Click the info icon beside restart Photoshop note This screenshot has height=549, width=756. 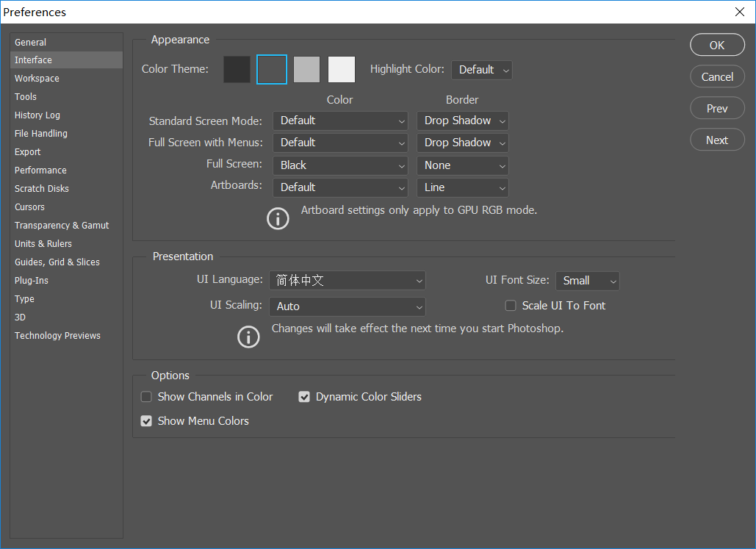(x=249, y=337)
